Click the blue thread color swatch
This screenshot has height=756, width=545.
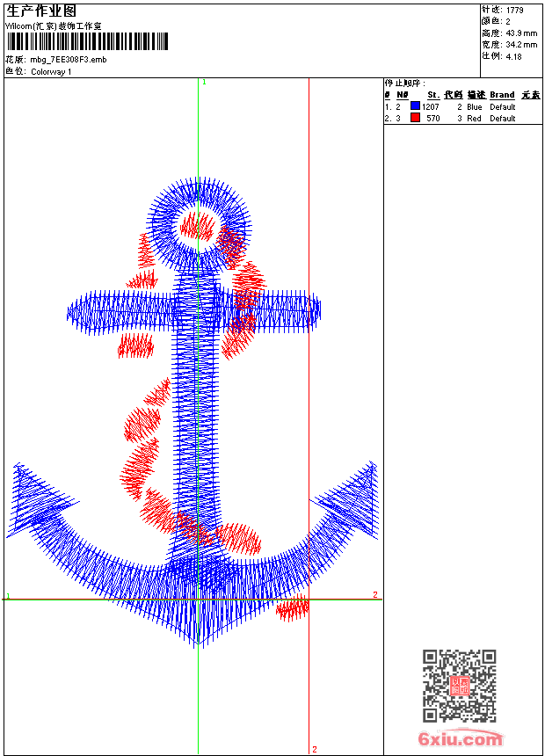(x=415, y=106)
